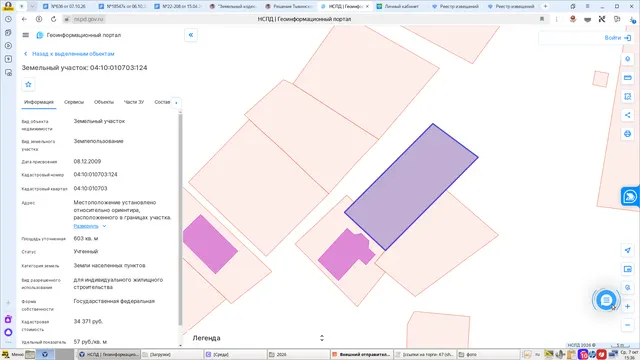Click the date value 08.12.2009
640x360 pixels.
pos(87,162)
